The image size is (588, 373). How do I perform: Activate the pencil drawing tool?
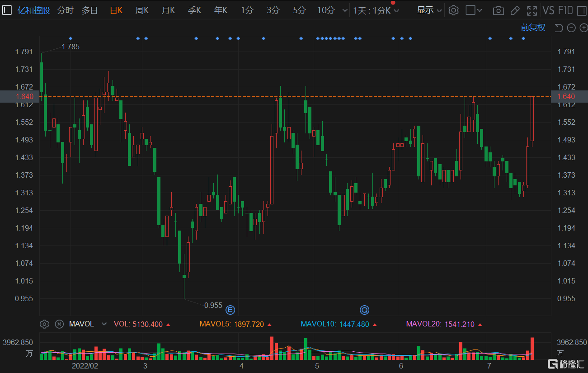pyautogui.click(x=515, y=10)
